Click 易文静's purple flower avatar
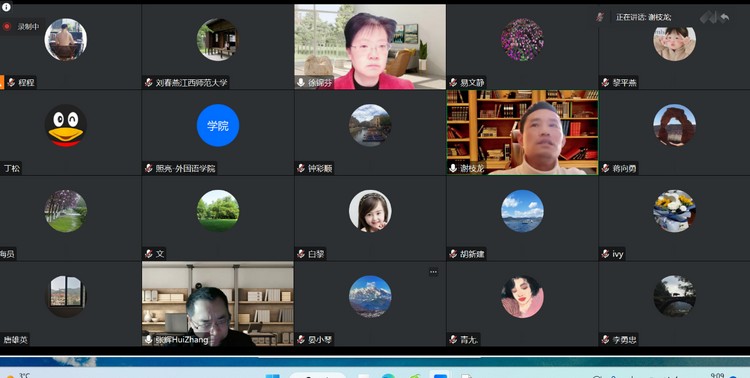 [x=522, y=39]
